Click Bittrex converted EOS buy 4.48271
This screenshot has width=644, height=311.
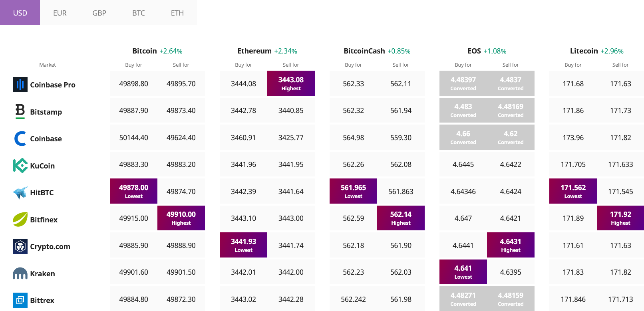(x=463, y=299)
